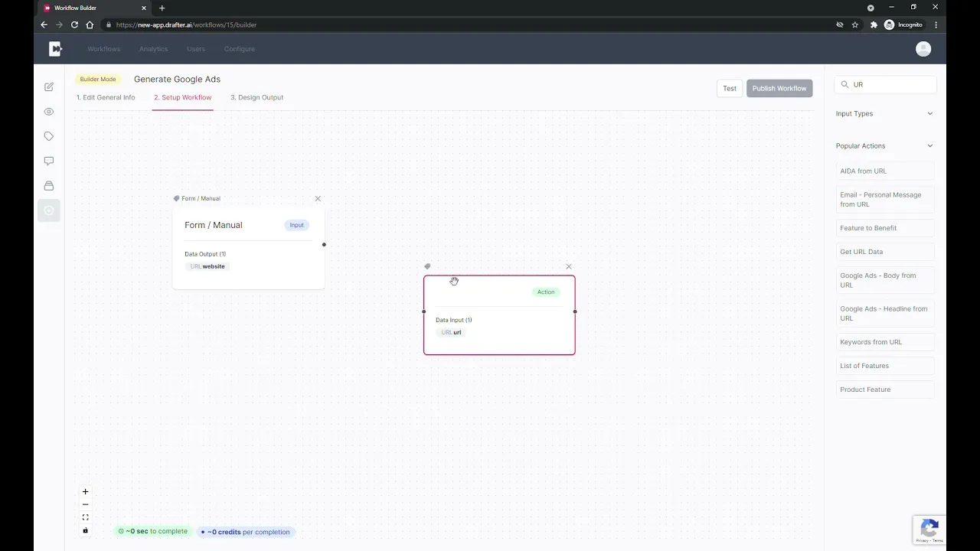This screenshot has width=980, height=551.
Task: Select Product Feature action
Action: [886, 390]
